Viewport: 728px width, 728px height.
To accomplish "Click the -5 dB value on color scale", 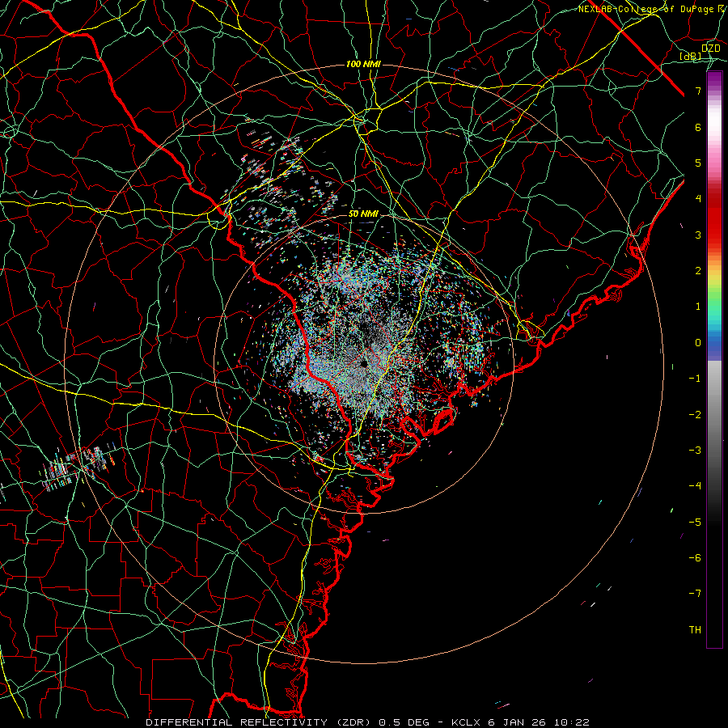I will (695, 522).
